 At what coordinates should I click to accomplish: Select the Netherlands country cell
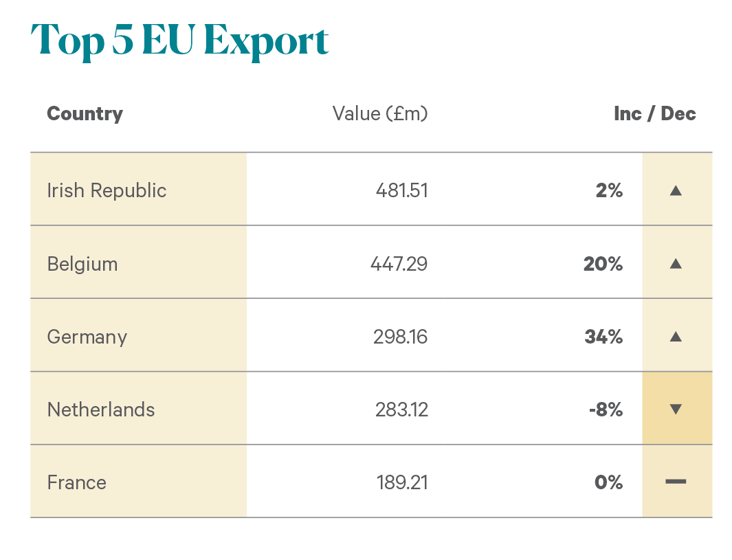coord(139,408)
